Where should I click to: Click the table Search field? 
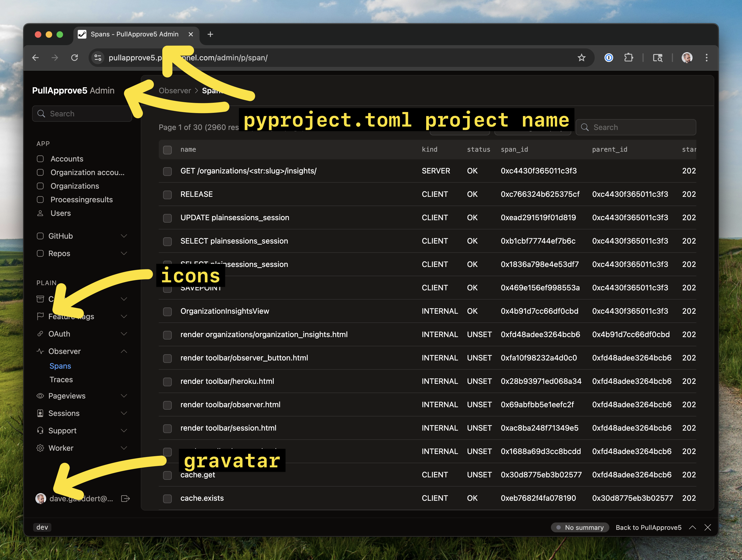[636, 127]
